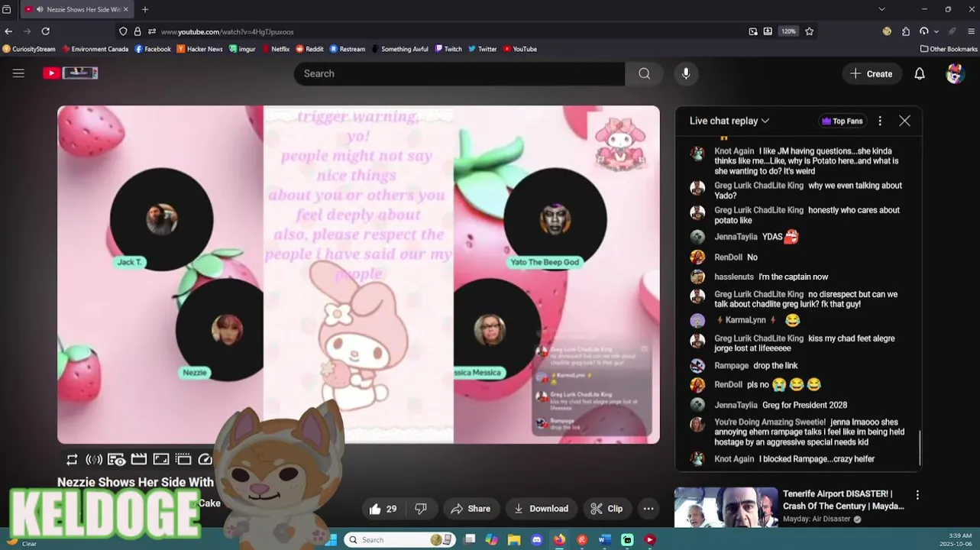Open Firefox from the taskbar
980x550 pixels.
tap(559, 539)
